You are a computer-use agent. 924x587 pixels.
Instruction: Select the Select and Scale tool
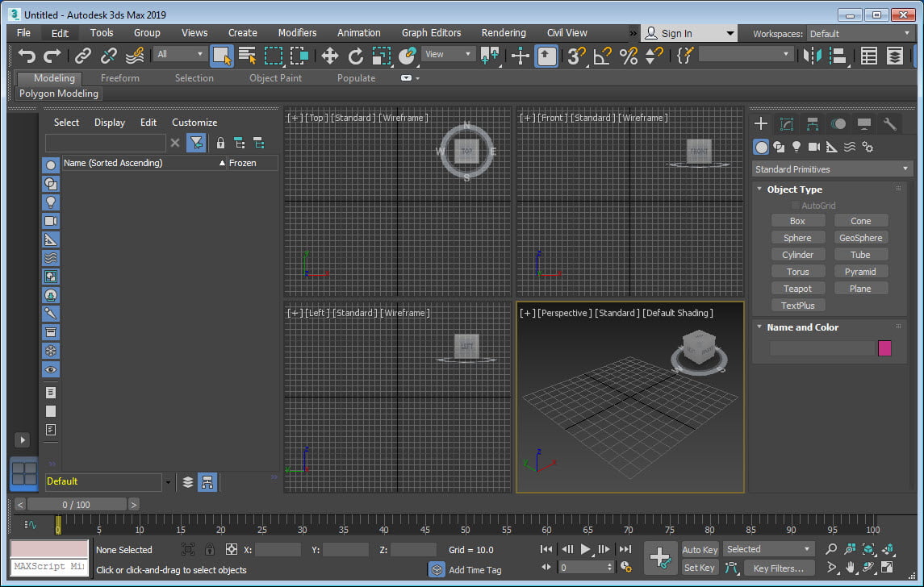tap(381, 56)
